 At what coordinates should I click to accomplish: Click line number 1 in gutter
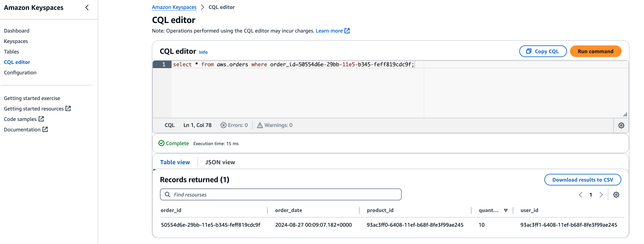(x=164, y=65)
